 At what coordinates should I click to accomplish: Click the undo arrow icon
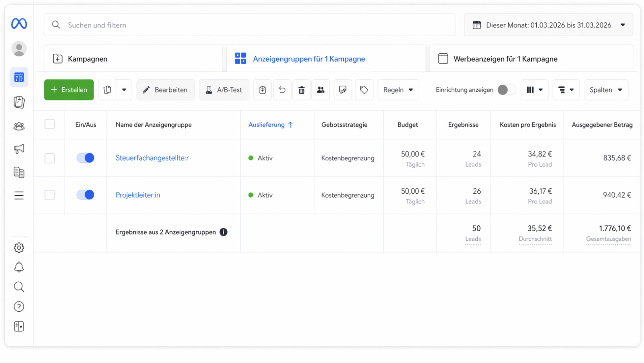click(x=282, y=90)
